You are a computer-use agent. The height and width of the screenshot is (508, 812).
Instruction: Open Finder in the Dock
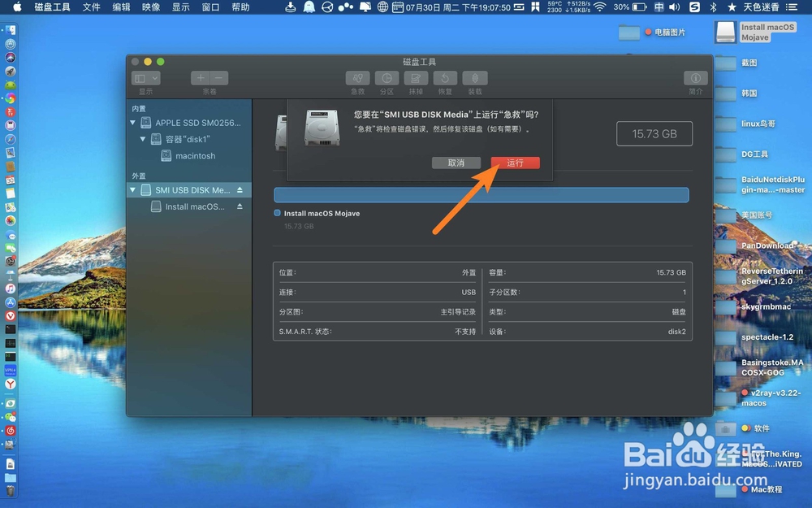click(10, 30)
